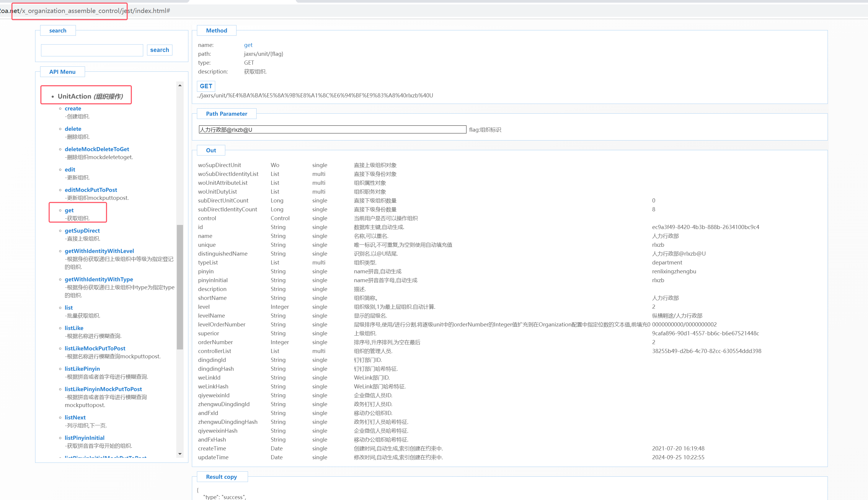Select listNext API entry
868x500 pixels.
click(75, 418)
